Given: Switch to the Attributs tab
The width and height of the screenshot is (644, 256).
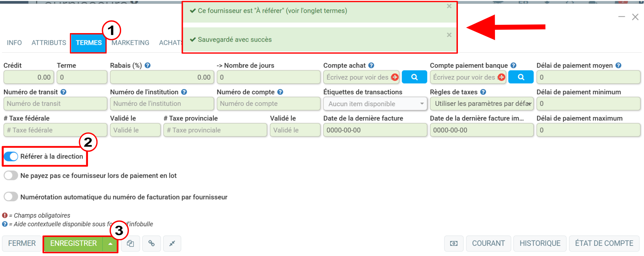Looking at the screenshot, I should [x=49, y=43].
